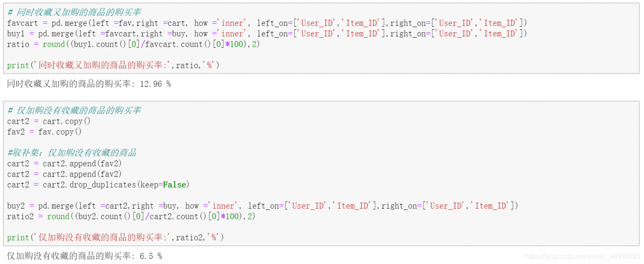The image size is (644, 264).
Task: Click the second 'cart2.append(fav2)' line
Action: coord(64,174)
